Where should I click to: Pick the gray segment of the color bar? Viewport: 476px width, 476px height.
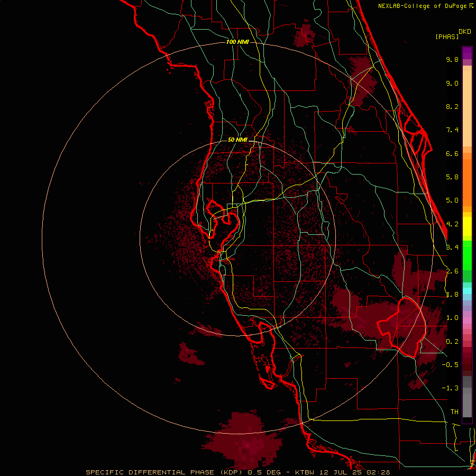(467, 402)
